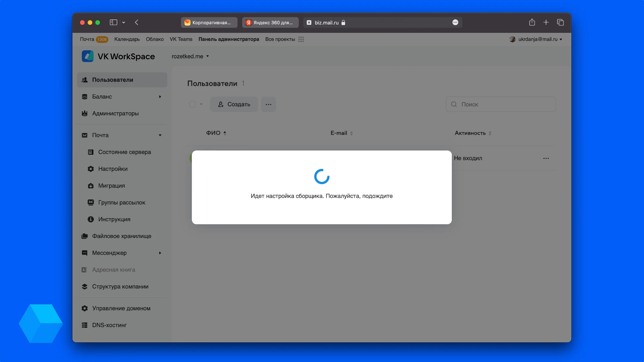Viewport: 644px width, 362px height.
Task: Open the all projects grid icon
Action: tap(301, 39)
